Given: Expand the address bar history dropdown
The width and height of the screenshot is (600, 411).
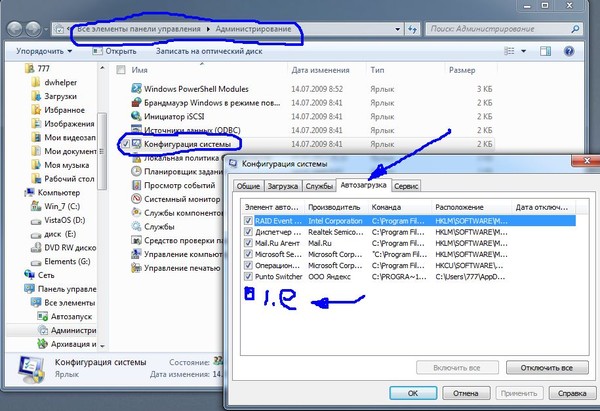Looking at the screenshot, I should point(398,29).
